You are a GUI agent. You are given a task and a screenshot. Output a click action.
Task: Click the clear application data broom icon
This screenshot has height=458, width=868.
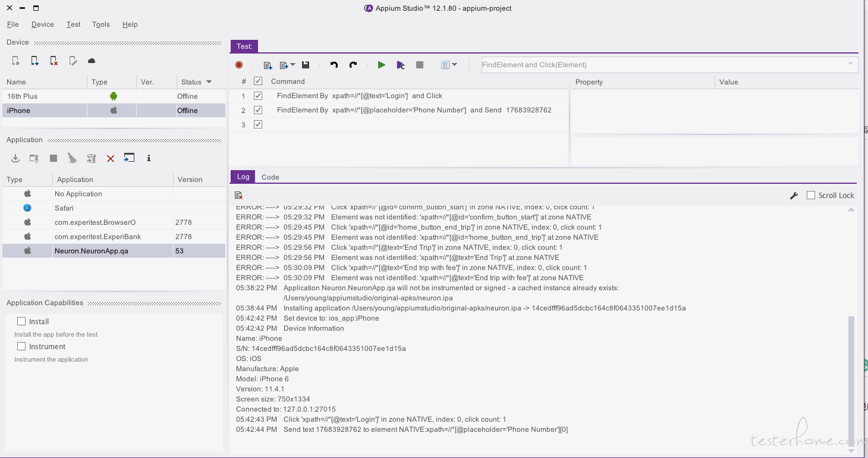(x=72, y=158)
